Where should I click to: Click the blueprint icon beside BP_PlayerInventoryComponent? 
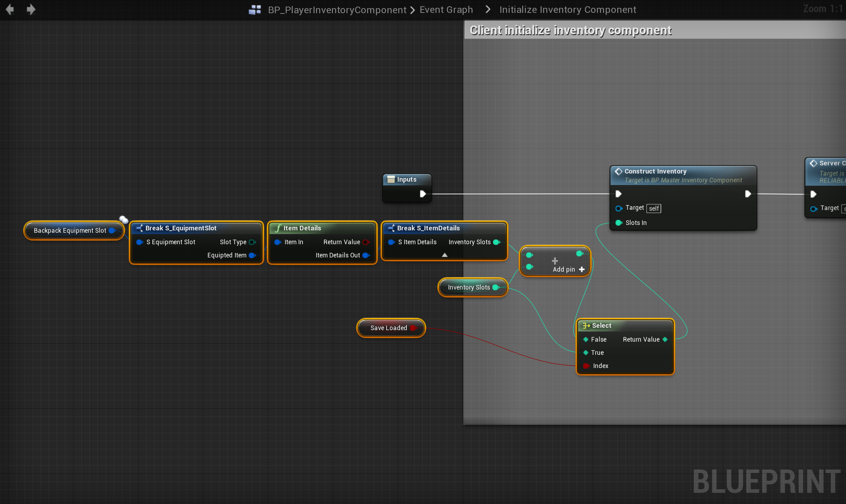(x=255, y=9)
